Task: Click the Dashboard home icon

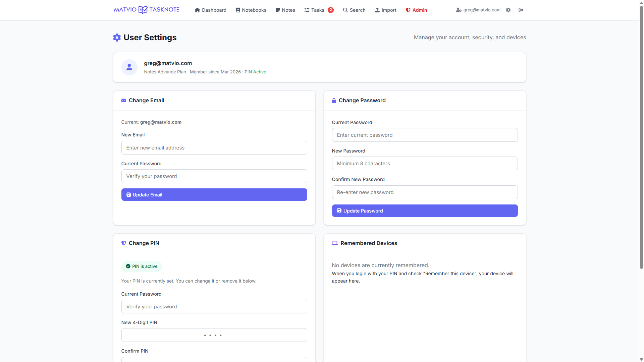Action: (x=197, y=10)
